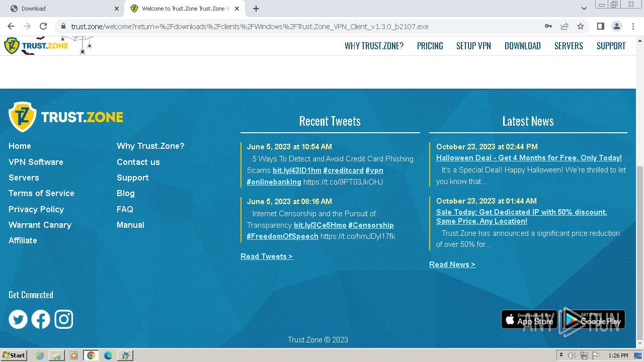Viewport: 644px width, 362px height.
Task: Open the Windows Start button
Action: click(x=14, y=355)
